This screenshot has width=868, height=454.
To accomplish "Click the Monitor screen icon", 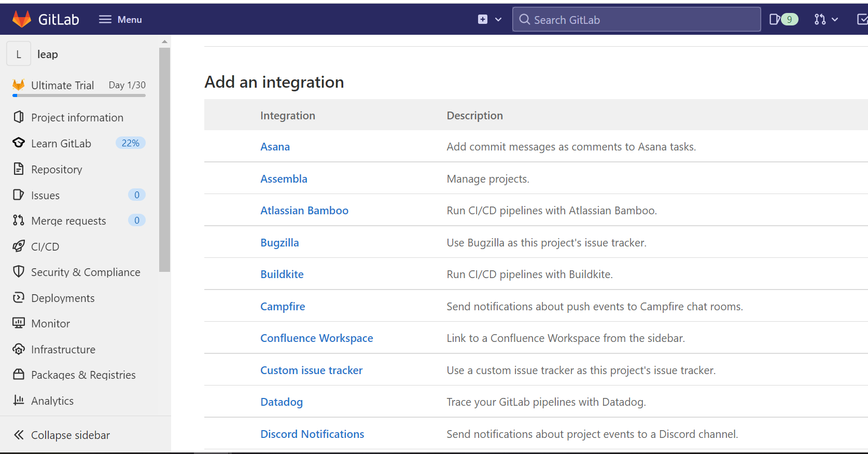I will tap(19, 323).
